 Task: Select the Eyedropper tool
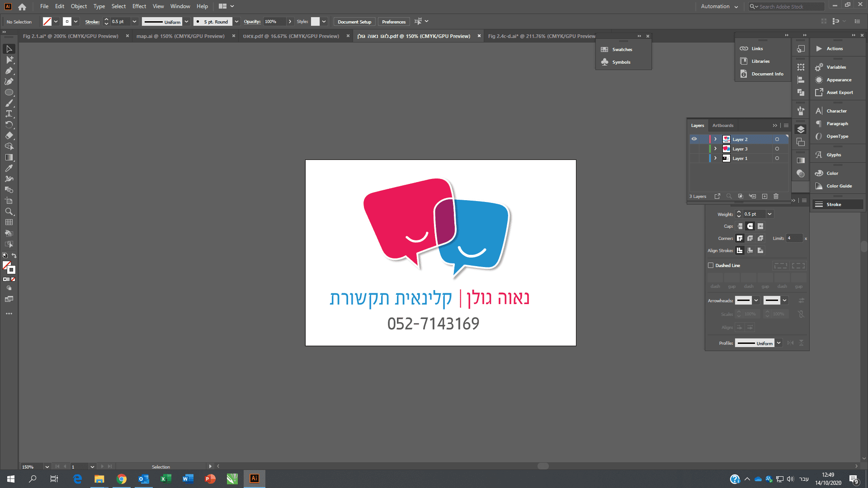tap(9, 168)
